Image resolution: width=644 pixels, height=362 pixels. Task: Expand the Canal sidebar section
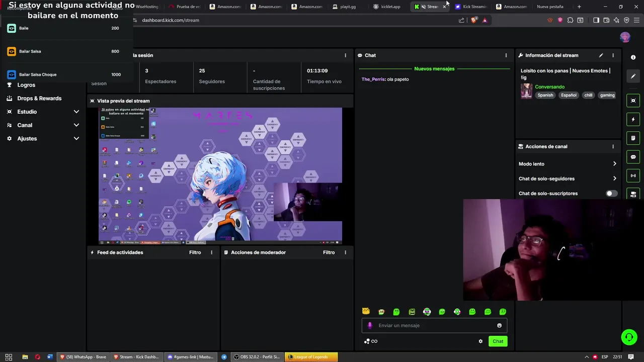point(76,125)
